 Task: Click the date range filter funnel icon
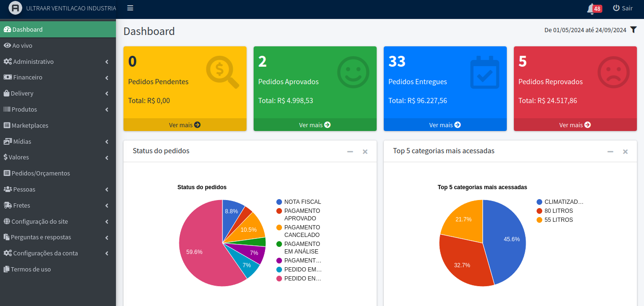click(633, 30)
